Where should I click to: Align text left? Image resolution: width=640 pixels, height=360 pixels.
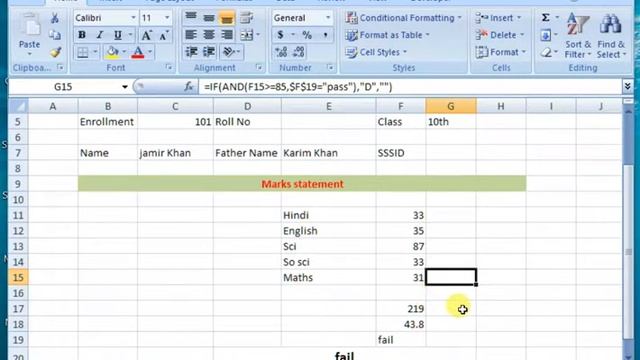[x=191, y=35]
